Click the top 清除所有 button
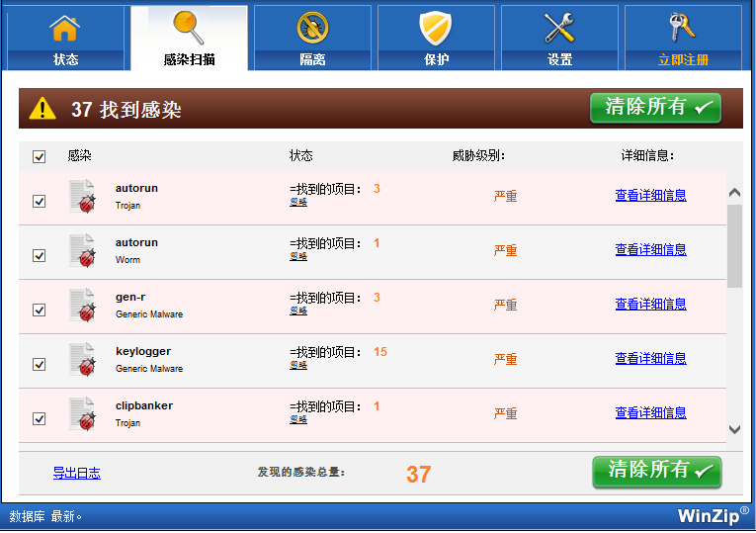Viewport: 756px width, 533px height. coord(656,108)
